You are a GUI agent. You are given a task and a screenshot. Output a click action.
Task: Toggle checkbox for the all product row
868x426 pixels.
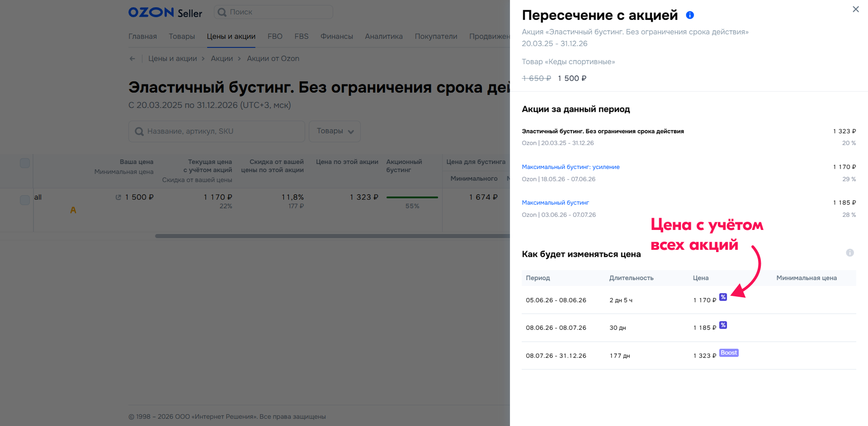coord(25,200)
